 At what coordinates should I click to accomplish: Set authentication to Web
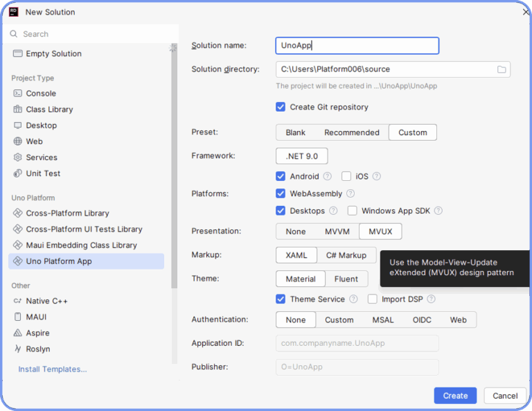458,320
